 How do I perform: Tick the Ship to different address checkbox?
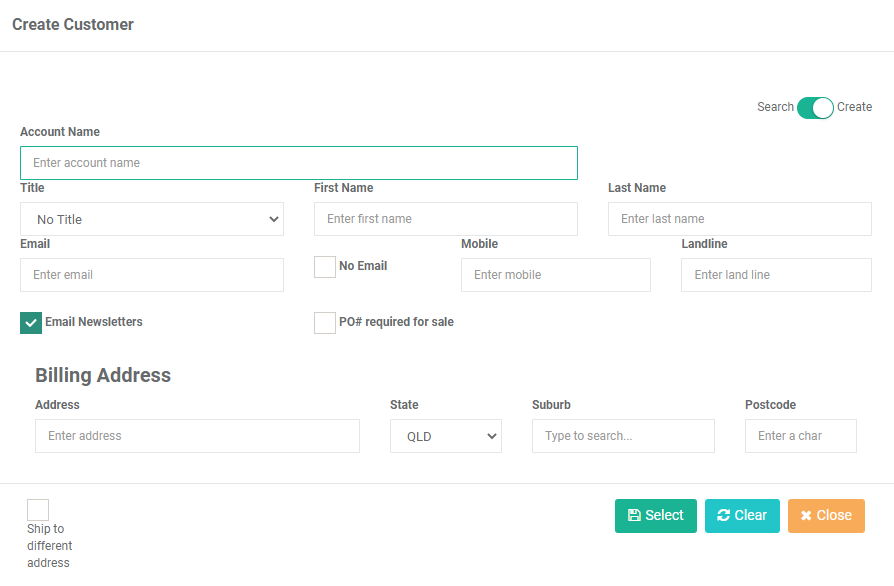pos(38,510)
